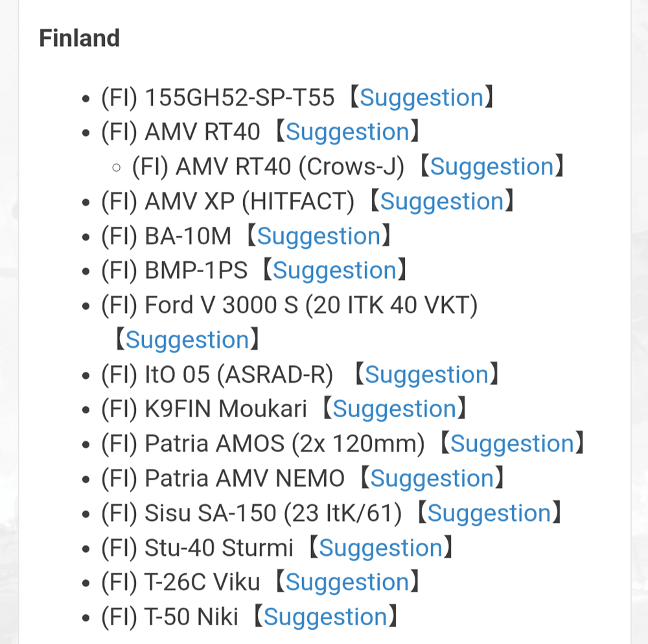Click the "(FI) K9FIN Moukari" entry text
The image size is (648, 644).
(203, 409)
